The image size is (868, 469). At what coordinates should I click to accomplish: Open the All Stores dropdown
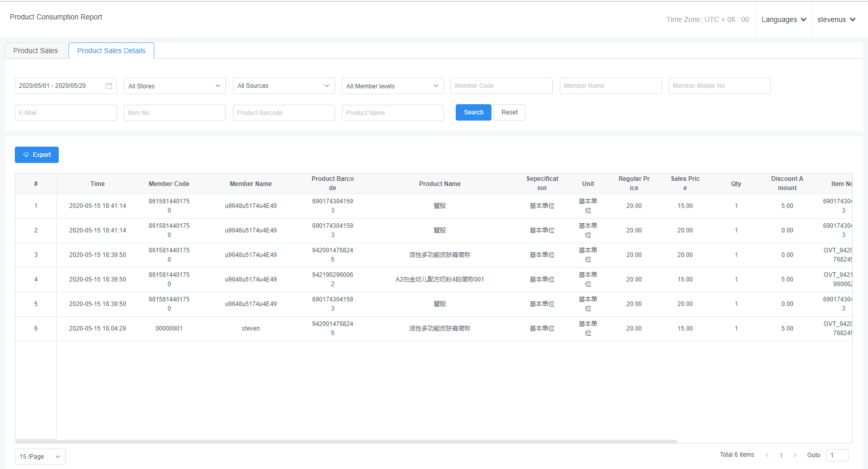click(x=174, y=86)
